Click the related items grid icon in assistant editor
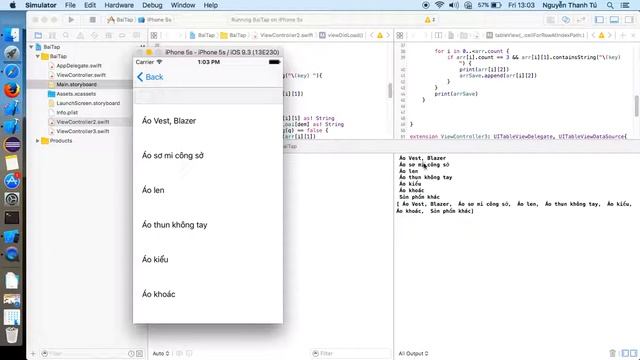 [x=400, y=36]
